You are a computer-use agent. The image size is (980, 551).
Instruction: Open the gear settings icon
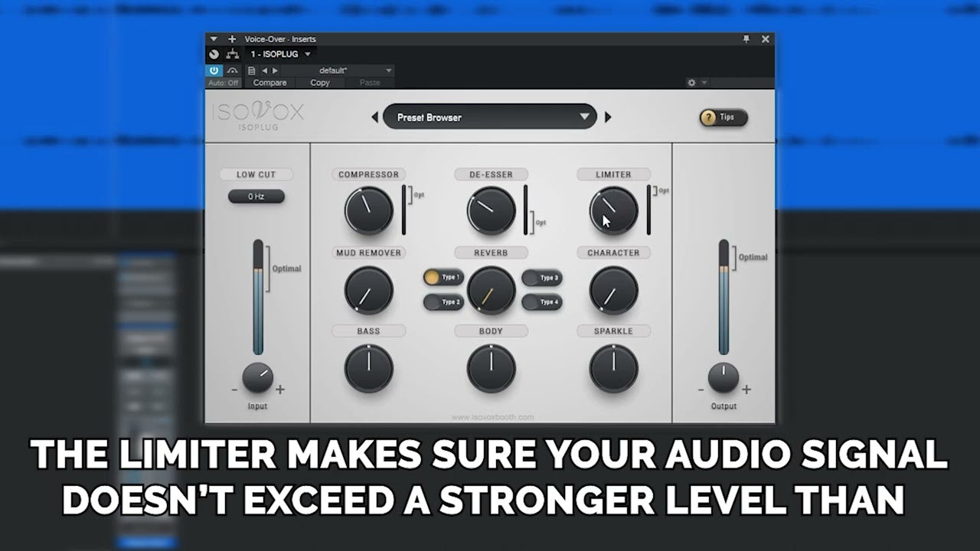[x=691, y=83]
